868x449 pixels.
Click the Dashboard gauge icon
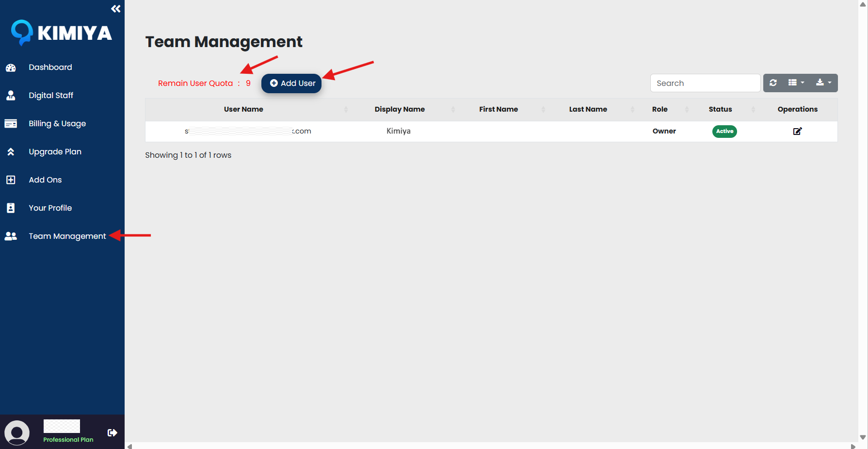pyautogui.click(x=11, y=67)
